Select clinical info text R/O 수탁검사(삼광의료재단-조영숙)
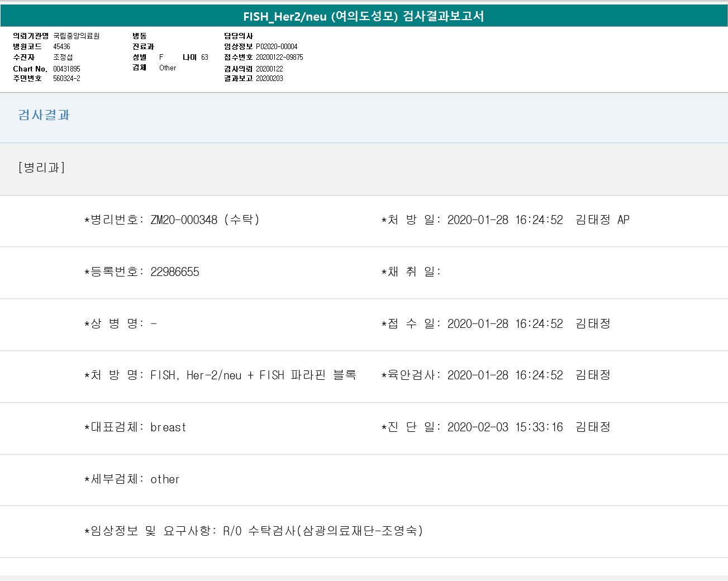 pyautogui.click(x=323, y=531)
